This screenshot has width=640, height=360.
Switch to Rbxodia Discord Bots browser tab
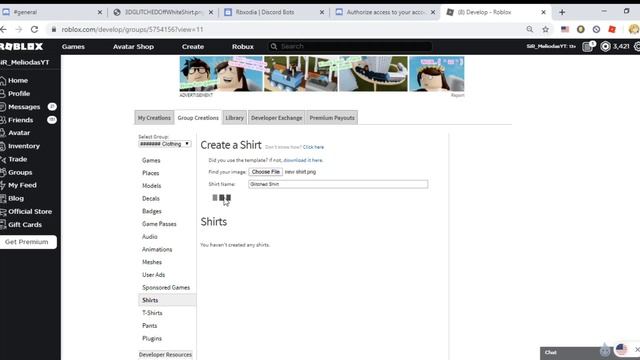(274, 12)
